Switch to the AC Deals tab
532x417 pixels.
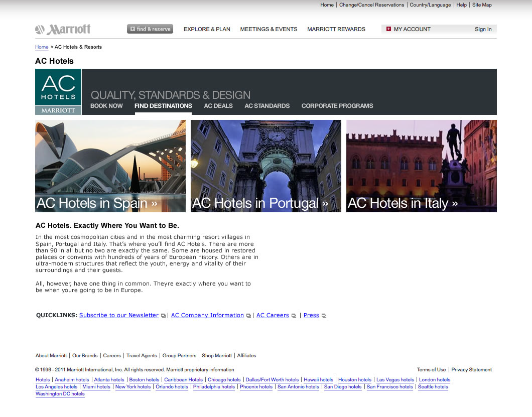(x=218, y=106)
